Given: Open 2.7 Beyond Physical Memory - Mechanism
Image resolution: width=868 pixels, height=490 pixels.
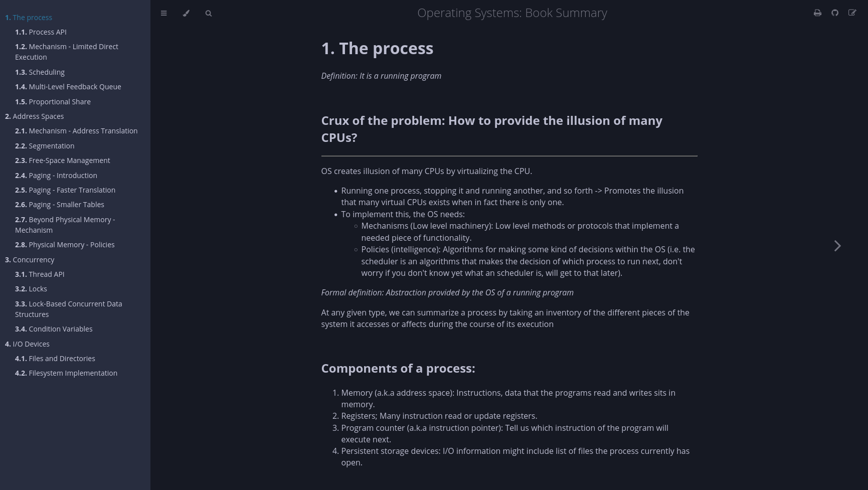Looking at the screenshot, I should coord(65,225).
